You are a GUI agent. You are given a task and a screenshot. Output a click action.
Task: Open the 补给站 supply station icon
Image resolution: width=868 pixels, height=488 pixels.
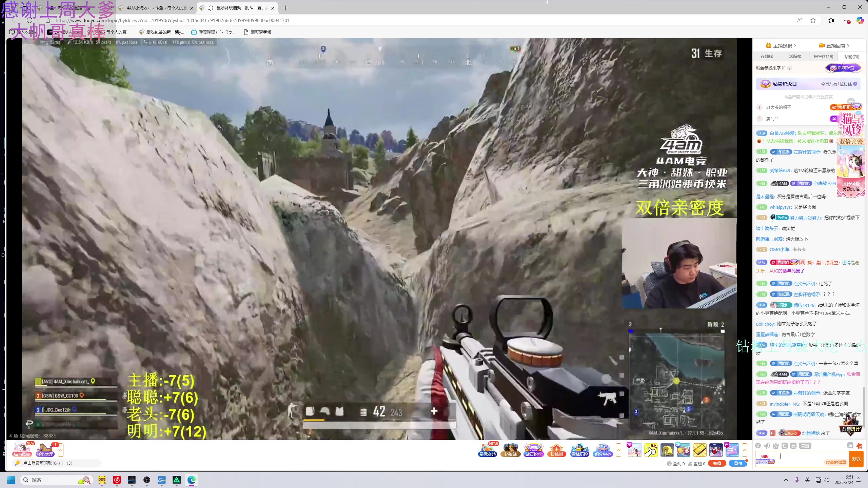tap(510, 450)
